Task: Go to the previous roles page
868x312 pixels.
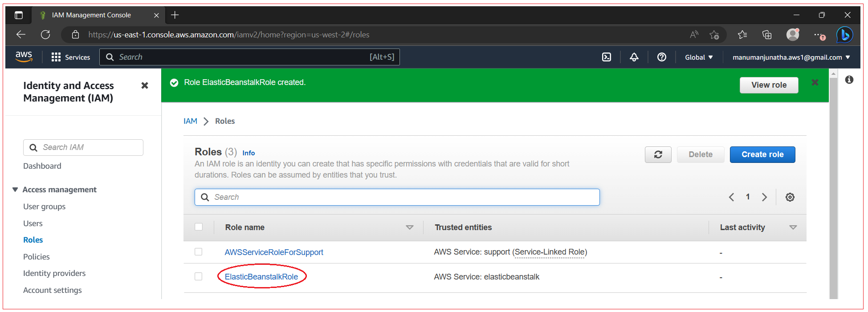Action: tap(731, 197)
